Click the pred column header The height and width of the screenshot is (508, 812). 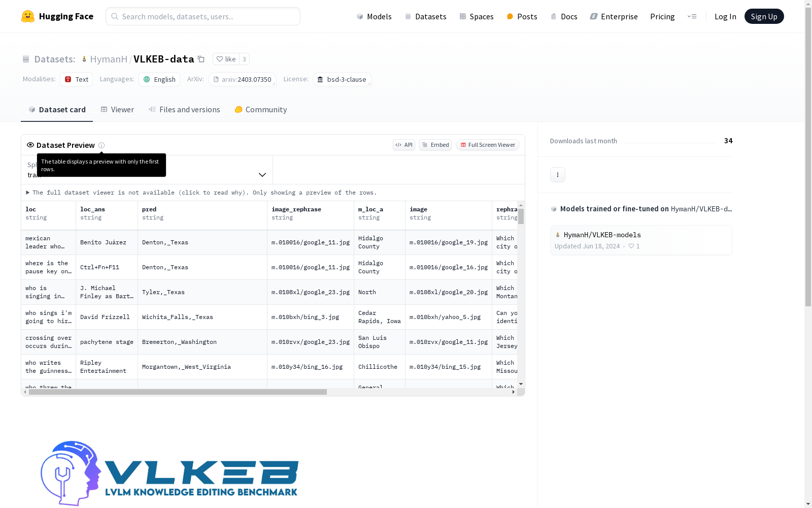[x=202, y=215]
